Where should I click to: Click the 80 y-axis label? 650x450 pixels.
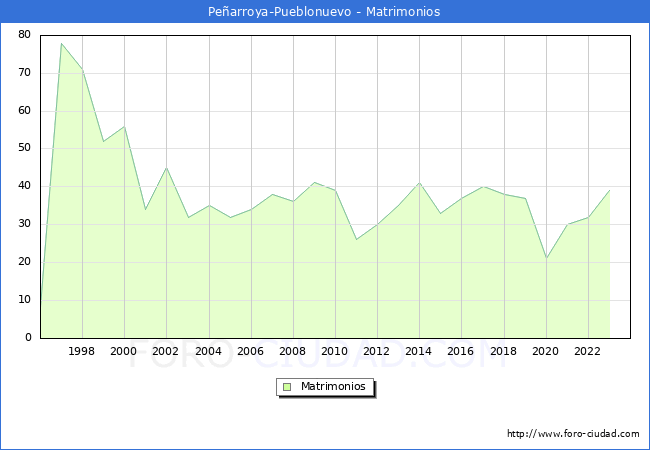tap(24, 35)
